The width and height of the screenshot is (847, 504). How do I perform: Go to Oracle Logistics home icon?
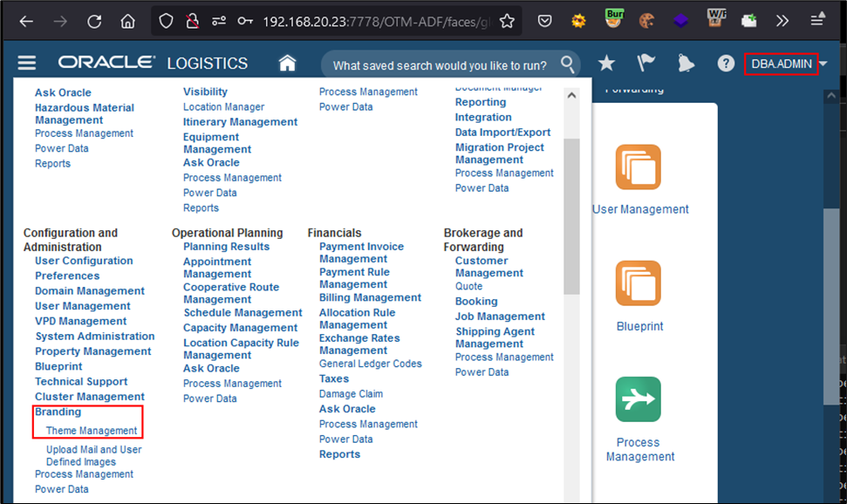pyautogui.click(x=287, y=63)
